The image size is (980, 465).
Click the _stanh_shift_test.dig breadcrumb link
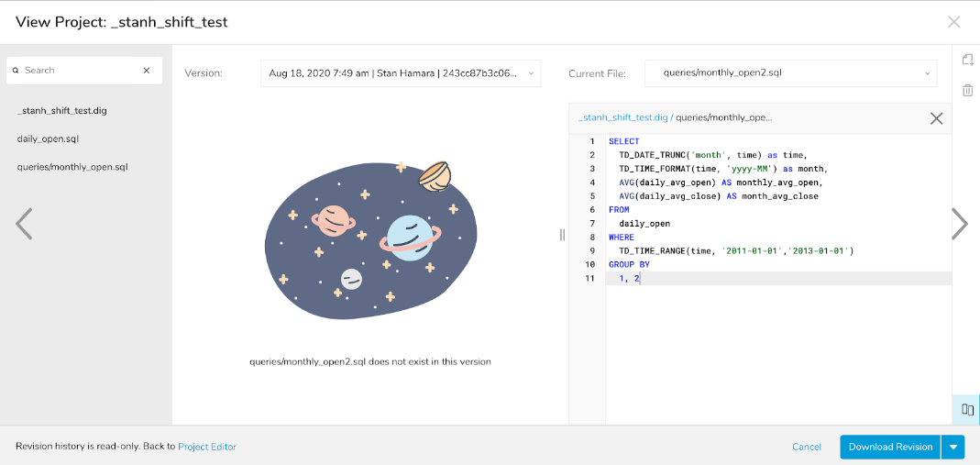[x=622, y=117]
